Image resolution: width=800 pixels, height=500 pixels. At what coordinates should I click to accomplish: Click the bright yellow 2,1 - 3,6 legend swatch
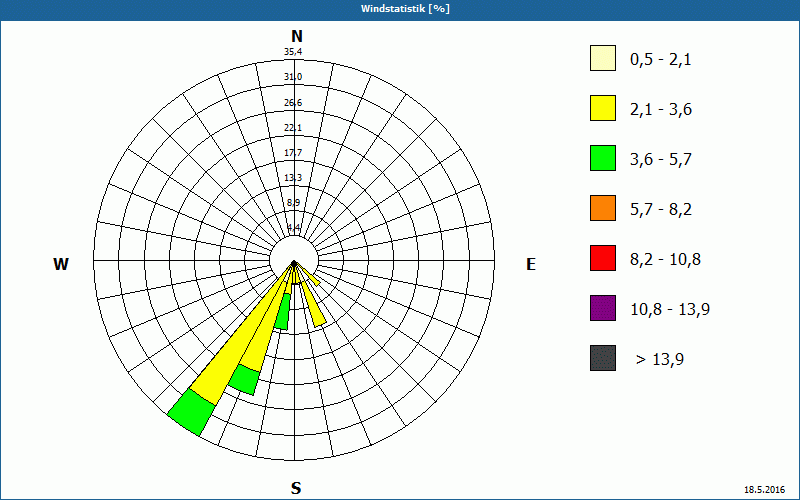pyautogui.click(x=603, y=108)
